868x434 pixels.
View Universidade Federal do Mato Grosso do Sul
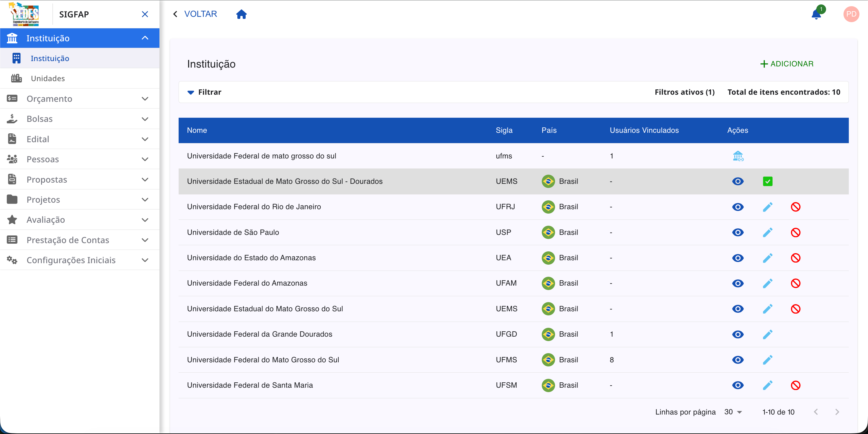pos(738,360)
